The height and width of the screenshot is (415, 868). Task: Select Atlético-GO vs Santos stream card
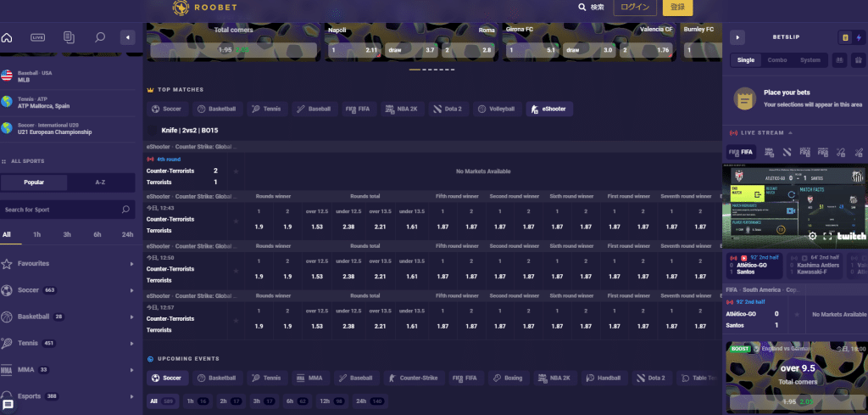pyautogui.click(x=754, y=266)
